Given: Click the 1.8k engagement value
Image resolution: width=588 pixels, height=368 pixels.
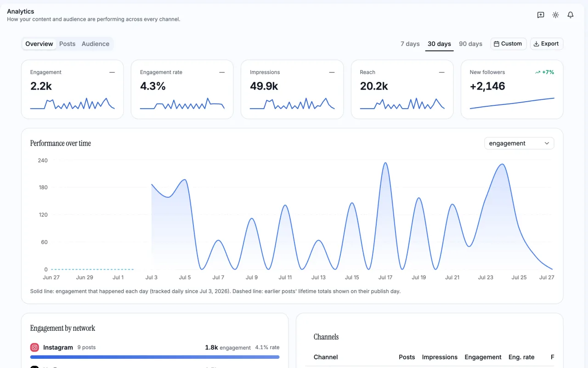Looking at the screenshot, I should [211, 347].
